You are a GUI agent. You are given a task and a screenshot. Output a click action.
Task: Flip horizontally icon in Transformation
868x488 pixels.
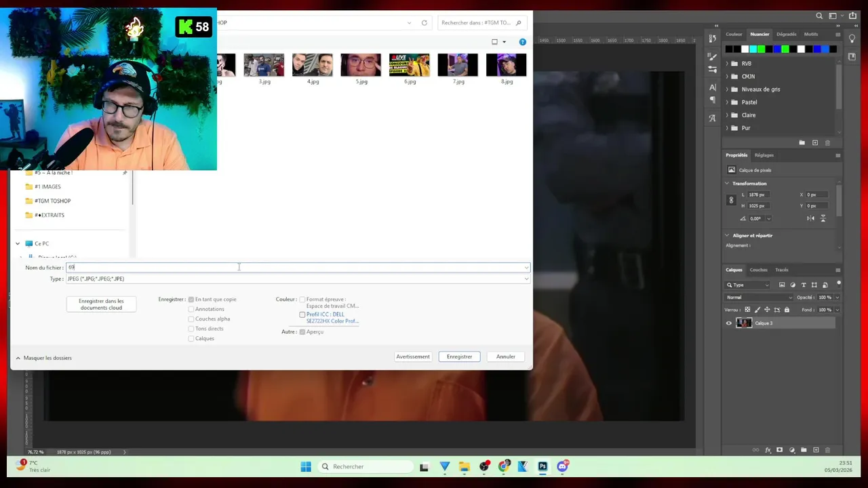coord(811,218)
